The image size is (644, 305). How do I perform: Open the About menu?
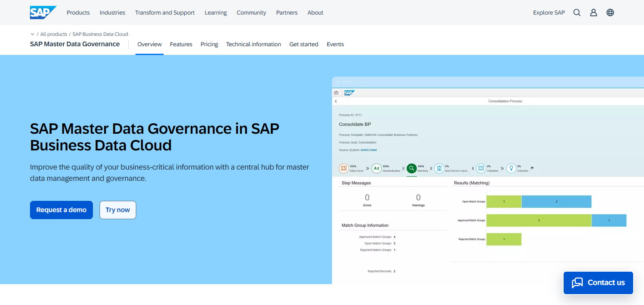(315, 12)
